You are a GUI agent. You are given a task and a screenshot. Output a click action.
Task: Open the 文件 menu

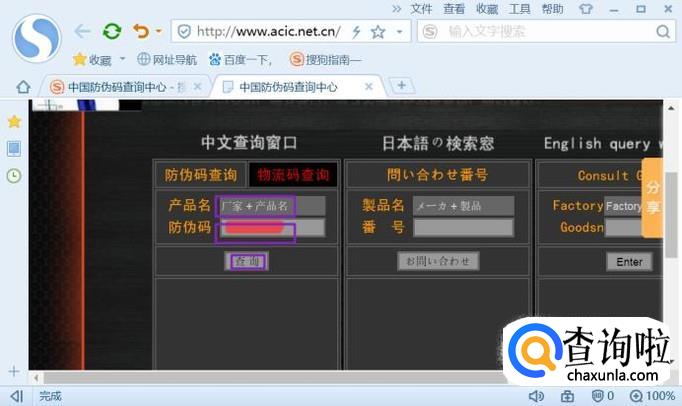tap(421, 9)
